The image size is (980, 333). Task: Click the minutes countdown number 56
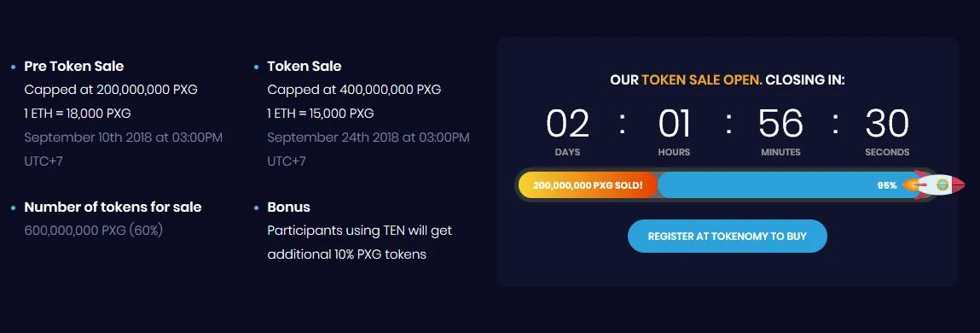[780, 123]
